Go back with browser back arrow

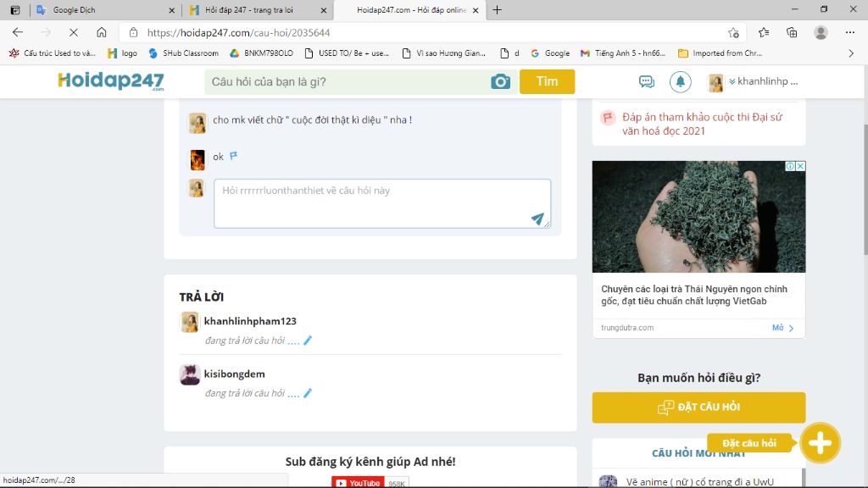pos(18,33)
